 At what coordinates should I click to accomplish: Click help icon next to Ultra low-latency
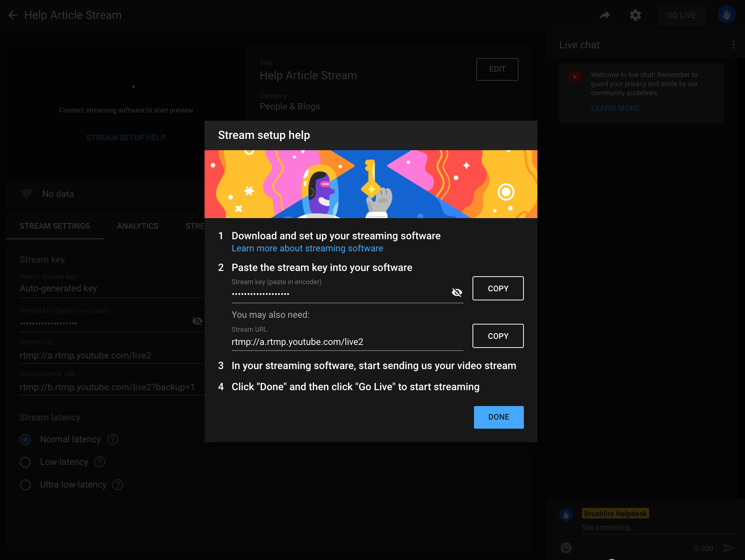[x=118, y=485]
